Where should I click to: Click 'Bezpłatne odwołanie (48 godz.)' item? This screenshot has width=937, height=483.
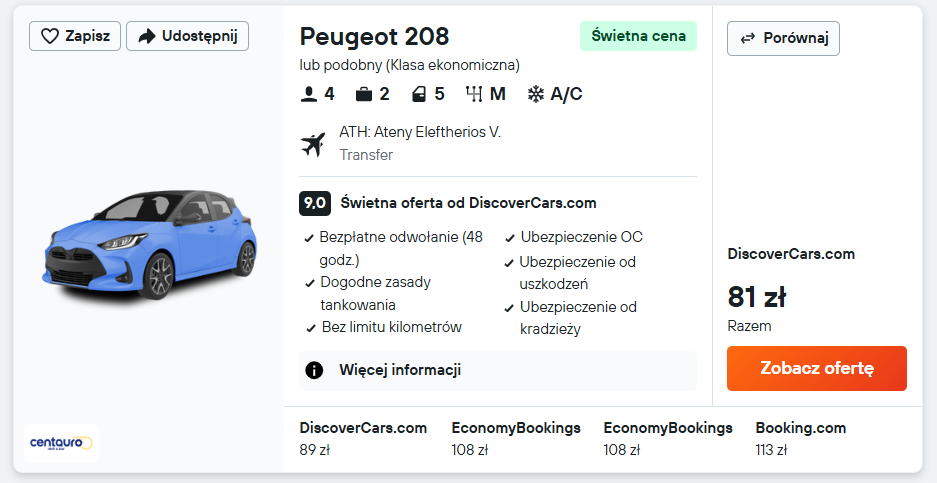401,249
